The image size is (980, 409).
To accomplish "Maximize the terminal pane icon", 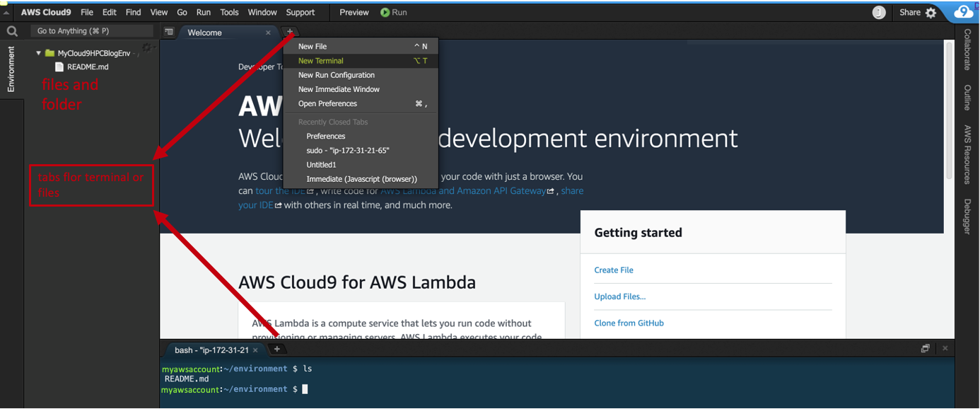I will click(x=925, y=349).
